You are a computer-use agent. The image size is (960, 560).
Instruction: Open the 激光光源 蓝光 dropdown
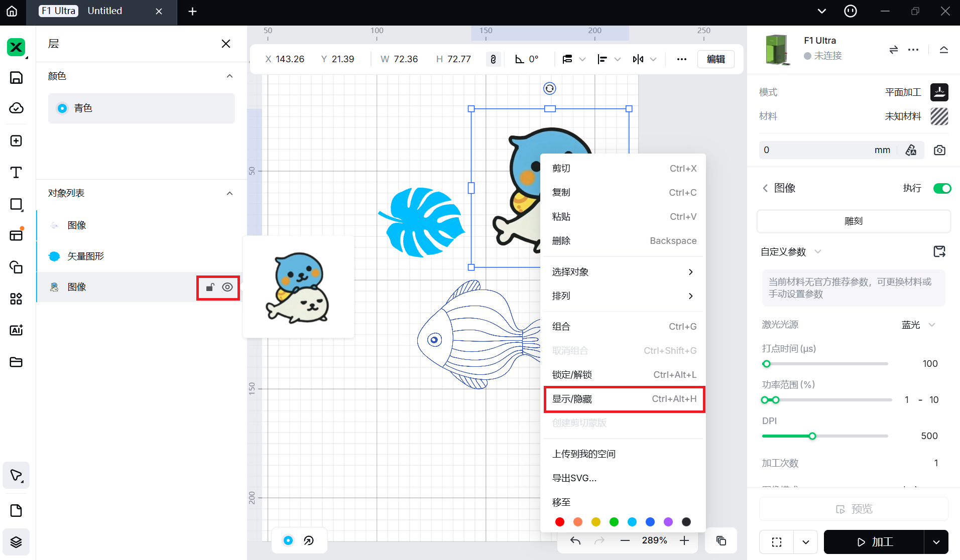[918, 325]
